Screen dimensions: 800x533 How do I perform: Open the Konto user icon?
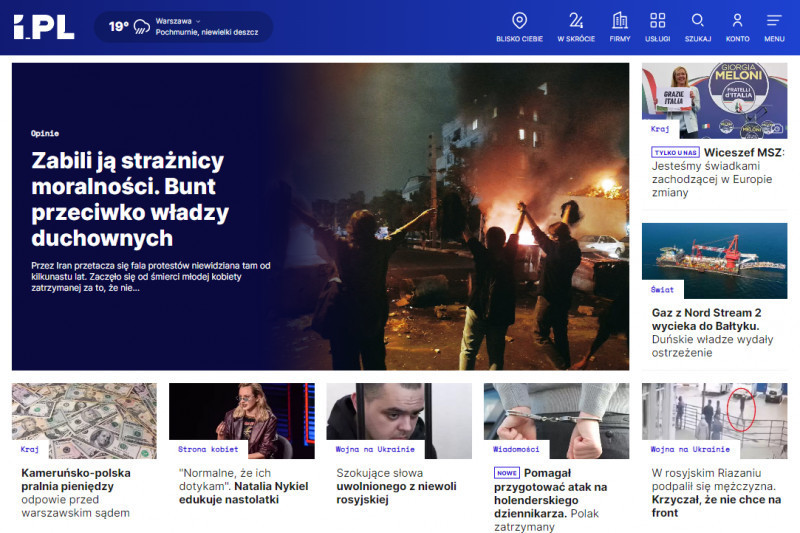[x=737, y=21]
